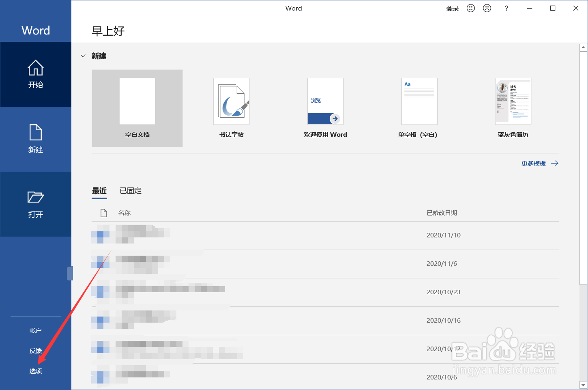Close the Word window
The image size is (588, 390).
click(576, 8)
